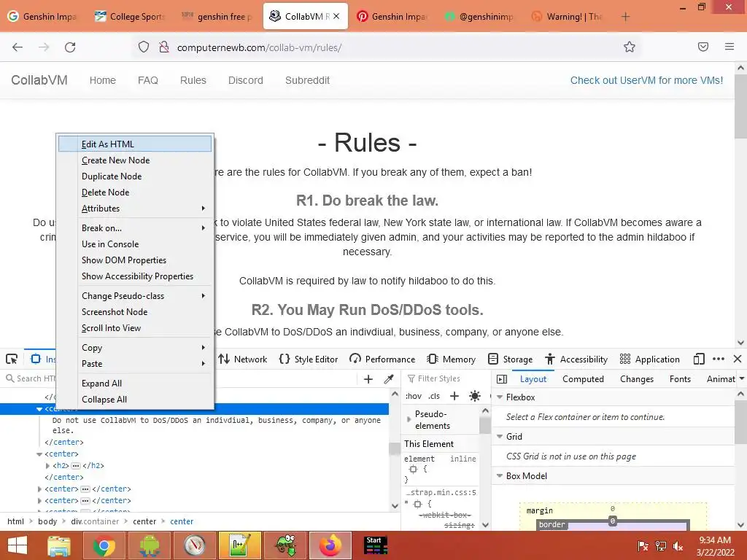Choose Delete Node from context menu
Screen dimensions: 747x560
click(x=135, y=192)
